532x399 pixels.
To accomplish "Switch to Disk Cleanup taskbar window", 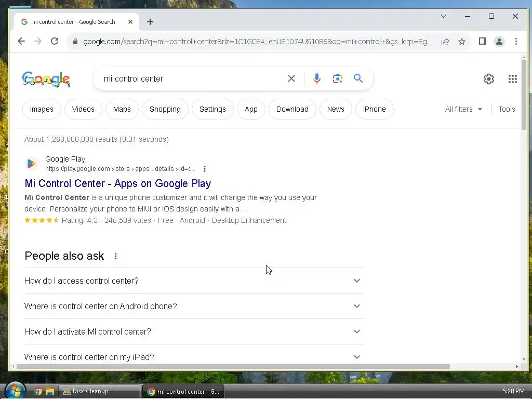I will 99,391.
